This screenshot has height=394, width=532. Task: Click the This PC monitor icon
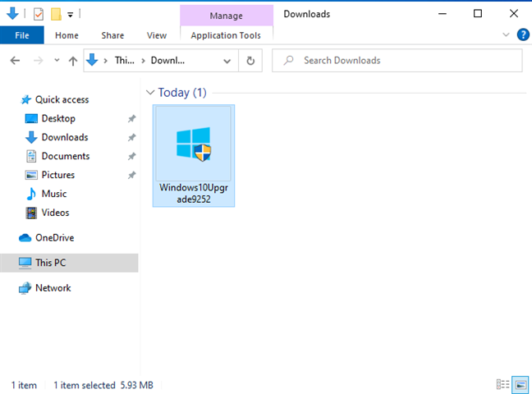tap(25, 263)
